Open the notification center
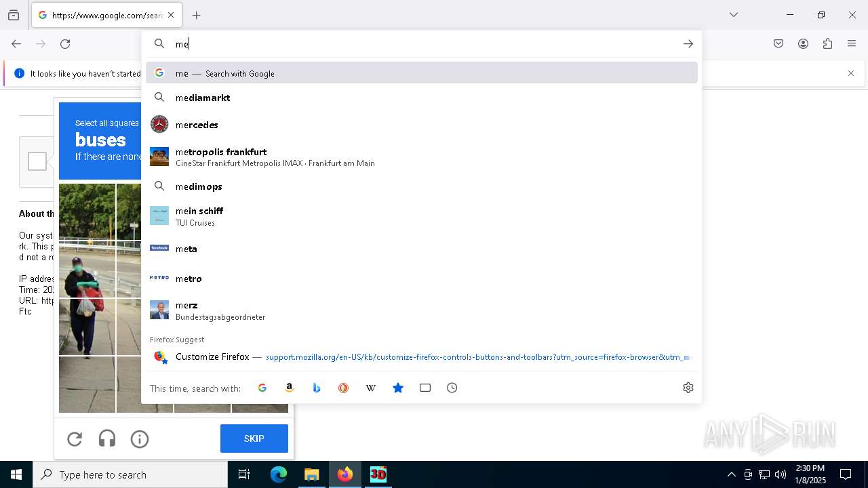The height and width of the screenshot is (488, 868). pyautogui.click(x=846, y=474)
